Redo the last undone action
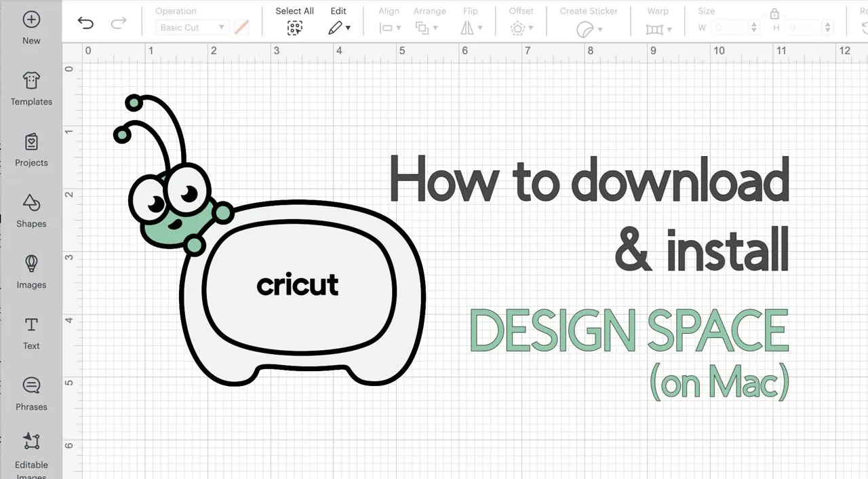The width and height of the screenshot is (868, 479). click(119, 22)
